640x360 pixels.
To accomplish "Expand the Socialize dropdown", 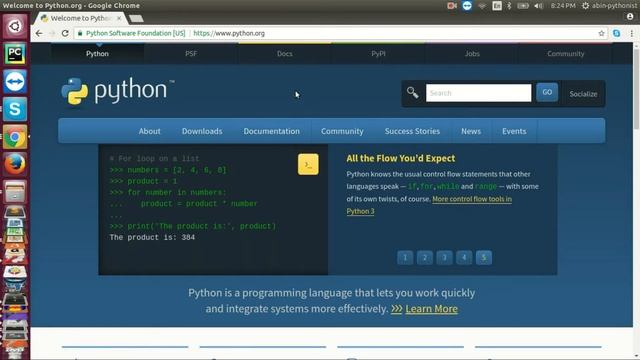I will pos(583,94).
